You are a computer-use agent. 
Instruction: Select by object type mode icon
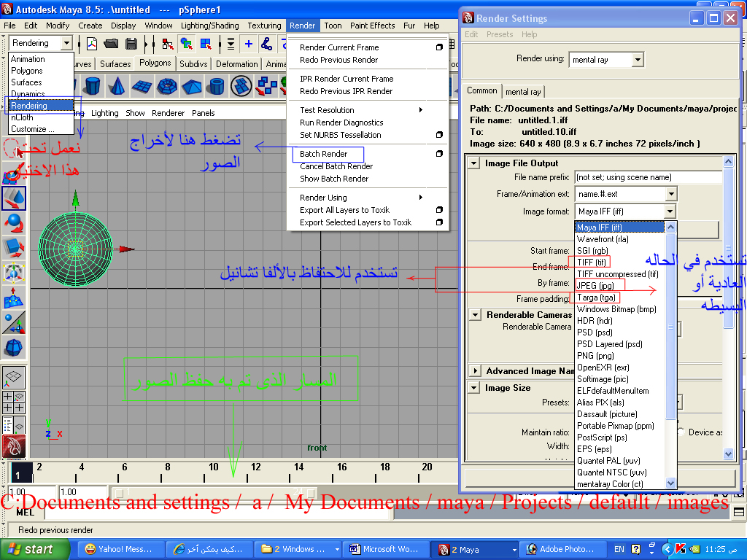coord(186,44)
